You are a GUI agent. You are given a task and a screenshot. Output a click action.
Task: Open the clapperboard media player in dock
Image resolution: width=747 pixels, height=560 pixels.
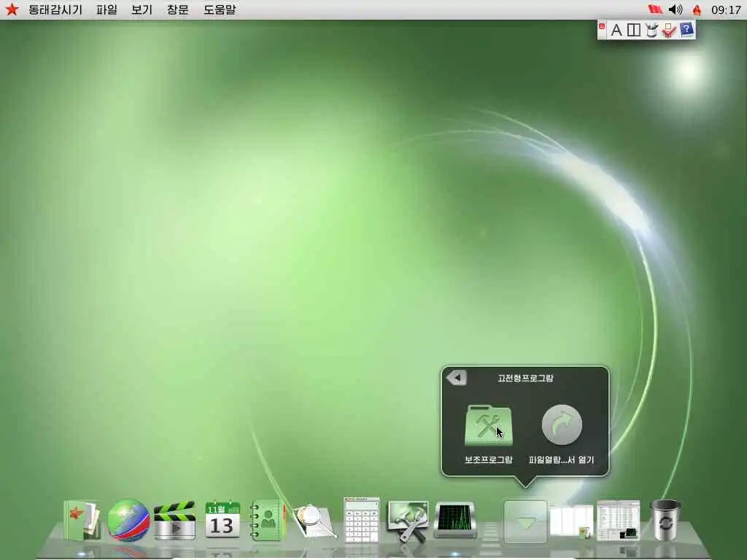coord(175,521)
